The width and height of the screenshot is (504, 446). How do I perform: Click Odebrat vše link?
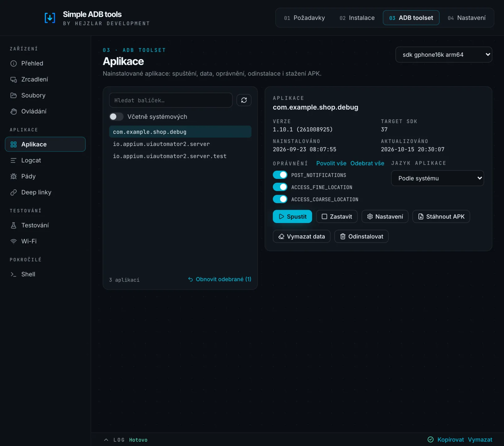(367, 163)
